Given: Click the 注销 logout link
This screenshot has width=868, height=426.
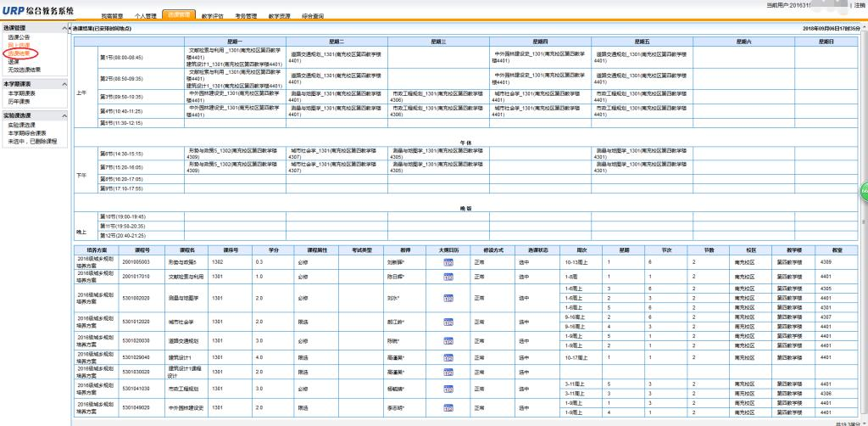Looking at the screenshot, I should coord(860,5).
